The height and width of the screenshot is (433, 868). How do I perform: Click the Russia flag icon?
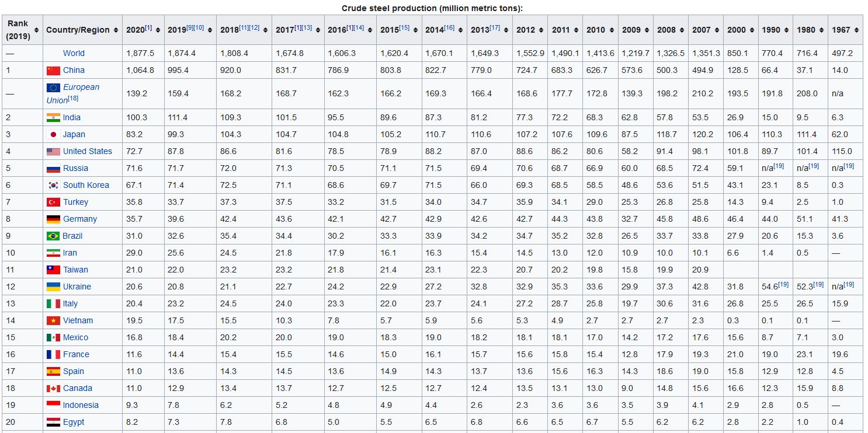pos(54,169)
